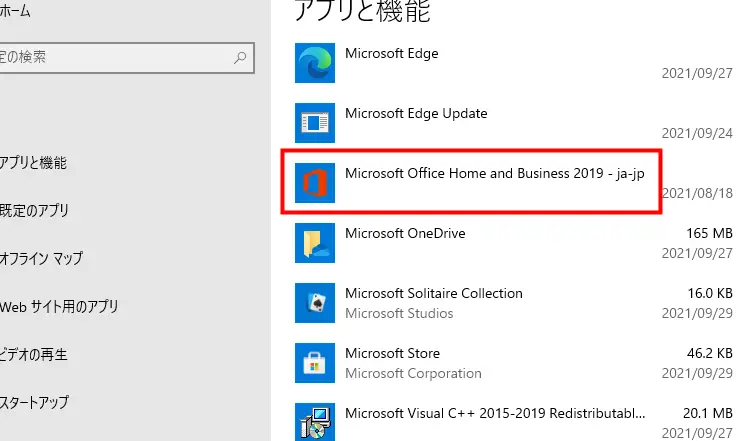
Task: Open ビデオの再生 settings page
Action: coord(34,355)
